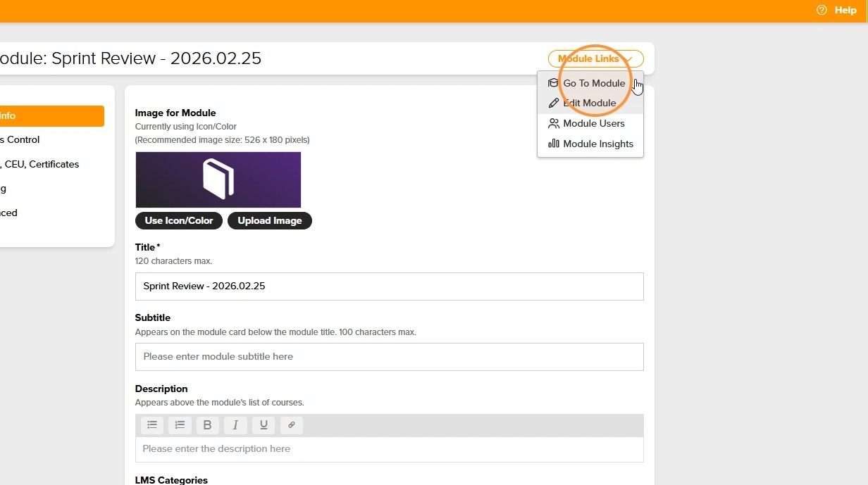Select Edit Module menu entry
The height and width of the screenshot is (485, 868).
tap(590, 103)
